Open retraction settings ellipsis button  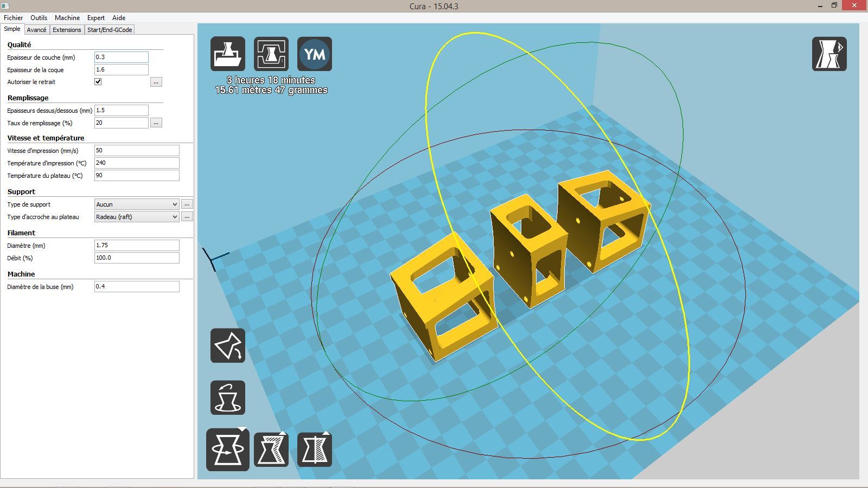click(x=156, y=82)
